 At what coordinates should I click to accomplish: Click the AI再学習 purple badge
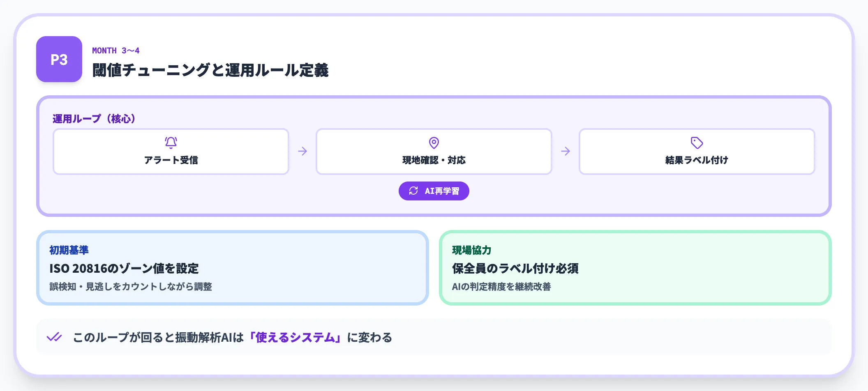coord(434,191)
